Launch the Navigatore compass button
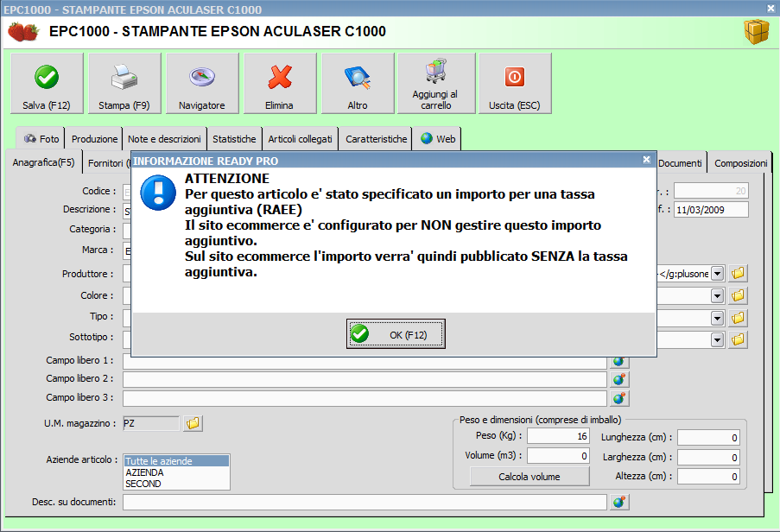 click(x=202, y=84)
